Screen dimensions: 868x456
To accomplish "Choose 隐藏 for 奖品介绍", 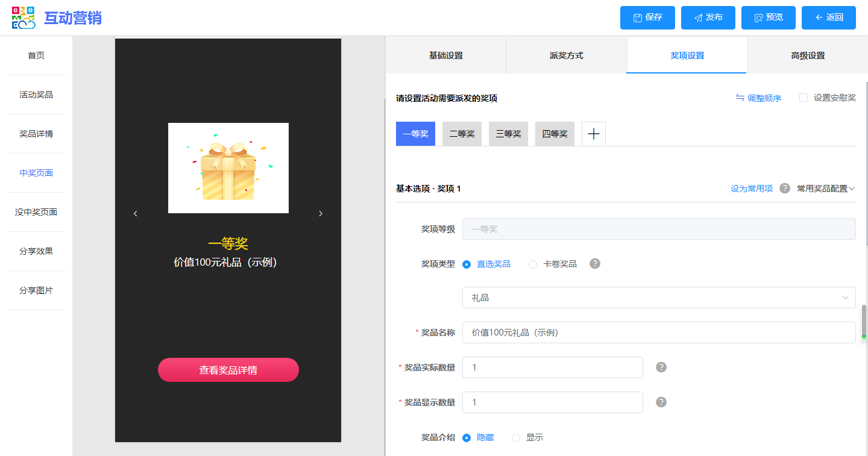I will [467, 437].
